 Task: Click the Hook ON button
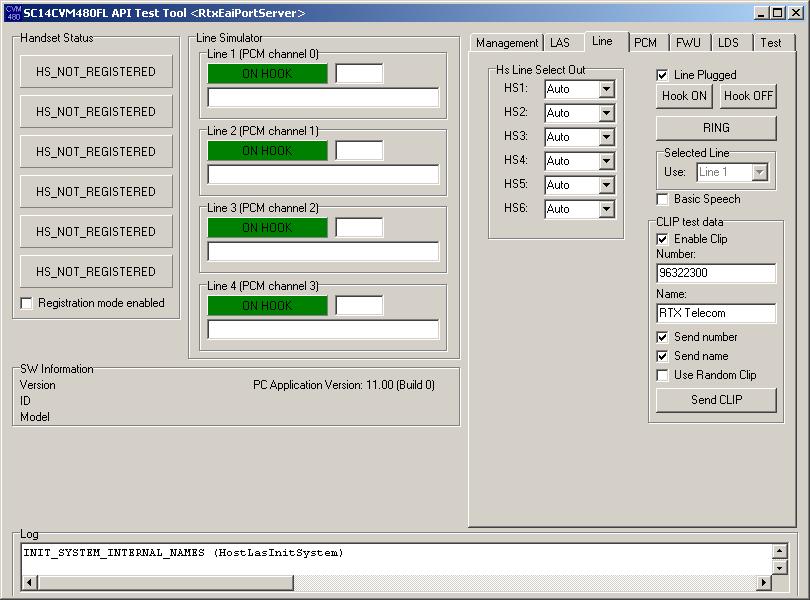684,96
